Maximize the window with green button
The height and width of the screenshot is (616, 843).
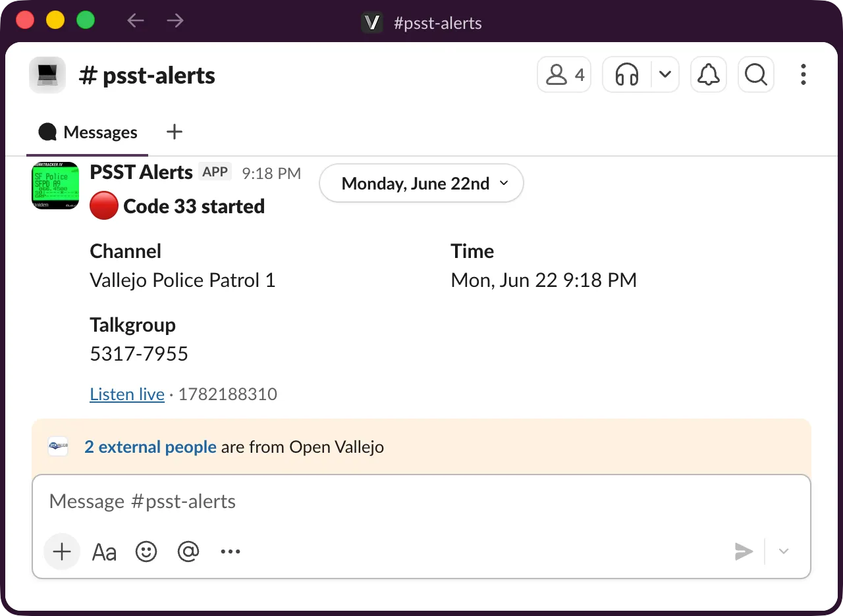[86, 20]
